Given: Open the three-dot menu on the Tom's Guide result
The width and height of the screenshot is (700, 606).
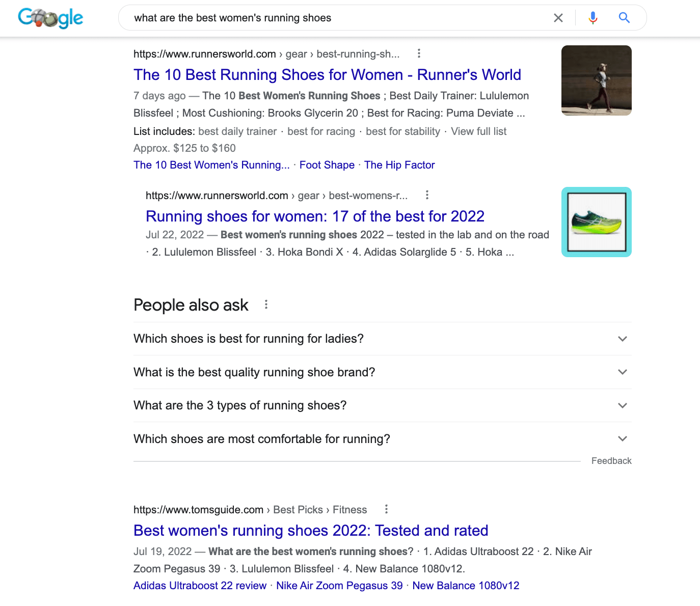Looking at the screenshot, I should coord(386,509).
